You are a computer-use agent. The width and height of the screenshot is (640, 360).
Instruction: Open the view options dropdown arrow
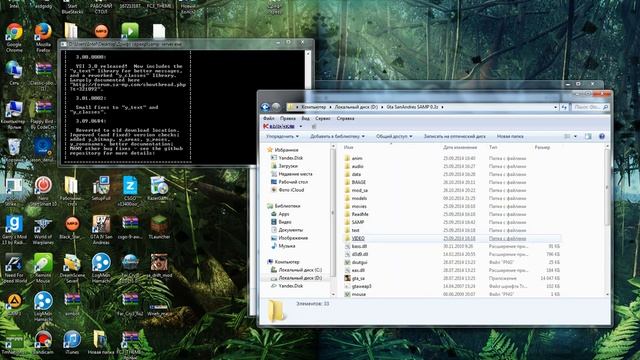point(576,136)
